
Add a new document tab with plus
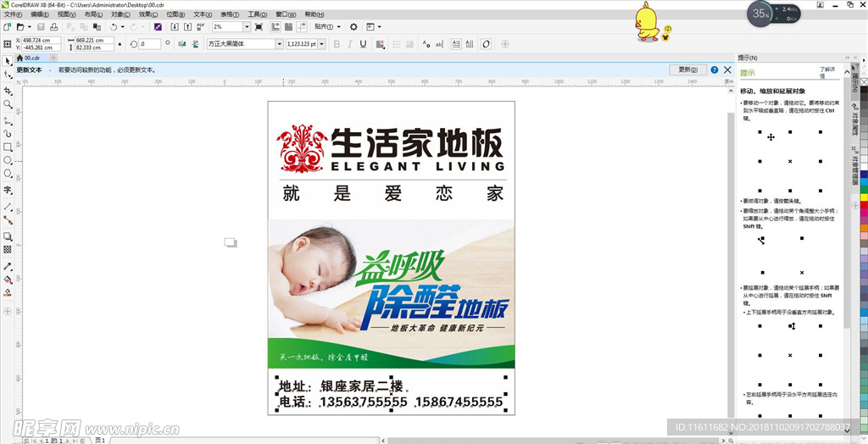tap(53, 58)
